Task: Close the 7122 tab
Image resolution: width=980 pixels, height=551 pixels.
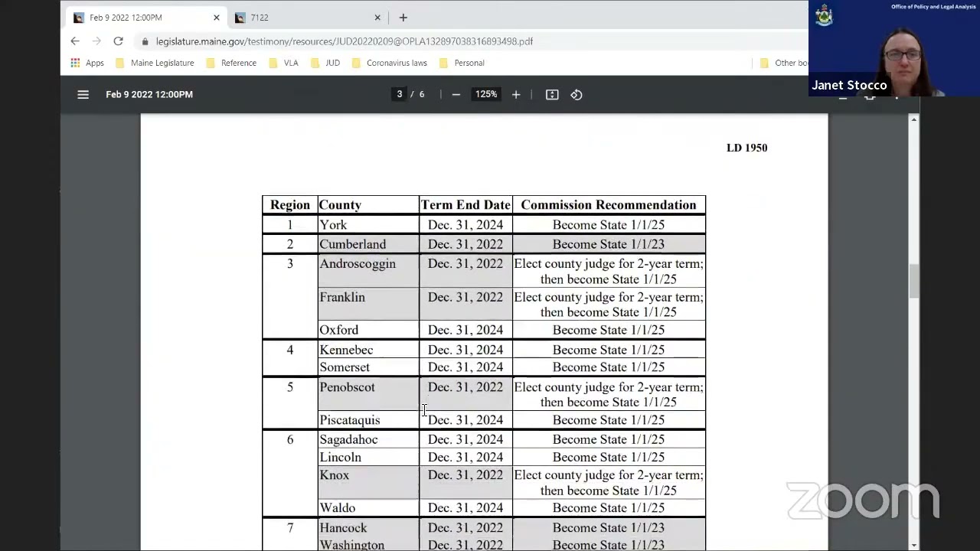Action: [377, 18]
